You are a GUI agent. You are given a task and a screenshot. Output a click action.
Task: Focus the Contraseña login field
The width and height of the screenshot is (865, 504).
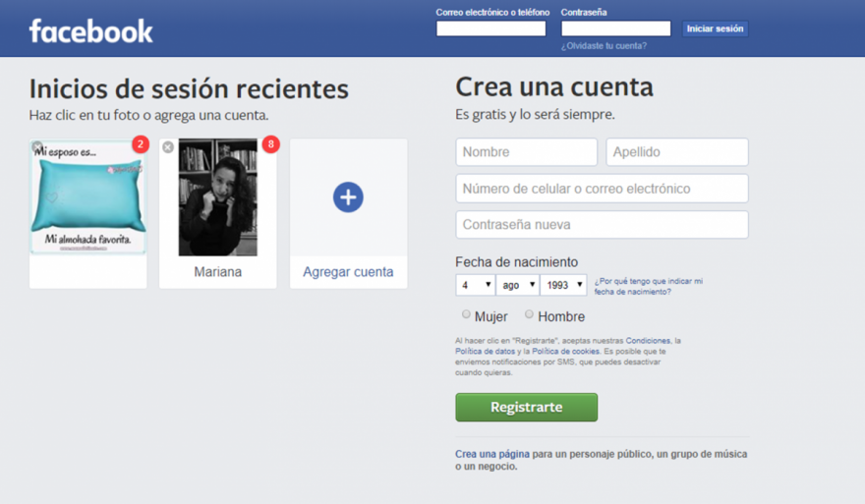tap(615, 28)
